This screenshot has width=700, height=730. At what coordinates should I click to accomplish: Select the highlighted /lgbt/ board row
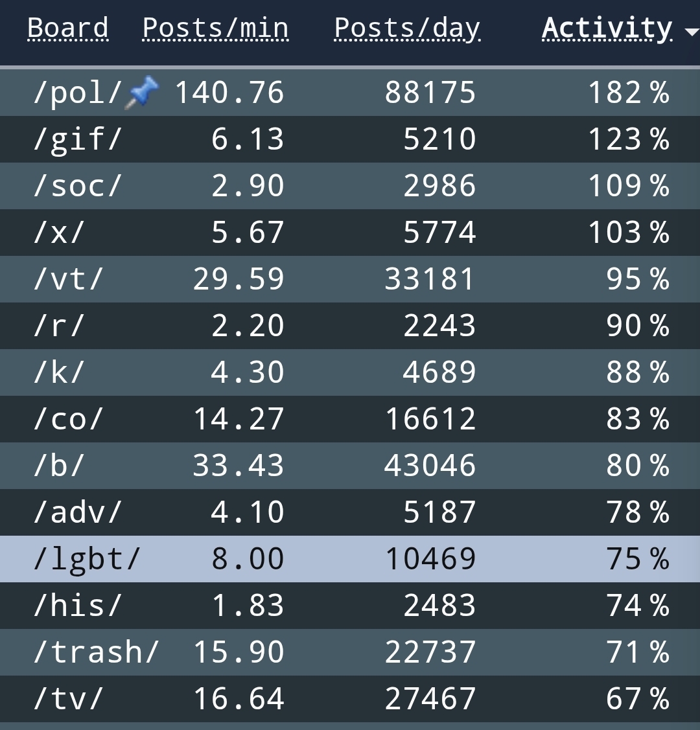350,559
